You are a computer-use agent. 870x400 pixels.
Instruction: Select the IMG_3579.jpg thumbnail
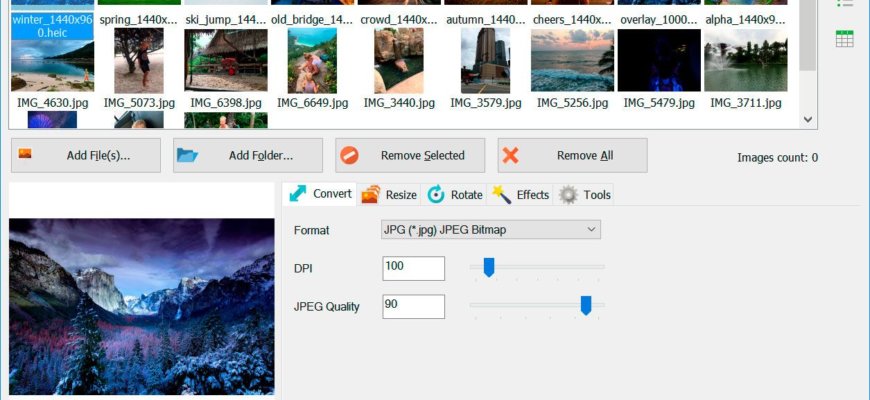[x=485, y=61]
